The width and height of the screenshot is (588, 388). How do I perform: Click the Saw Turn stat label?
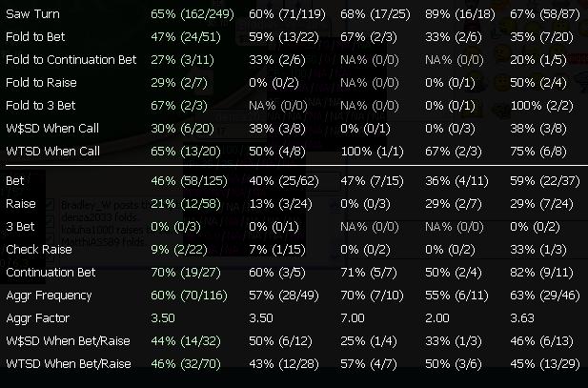[33, 14]
